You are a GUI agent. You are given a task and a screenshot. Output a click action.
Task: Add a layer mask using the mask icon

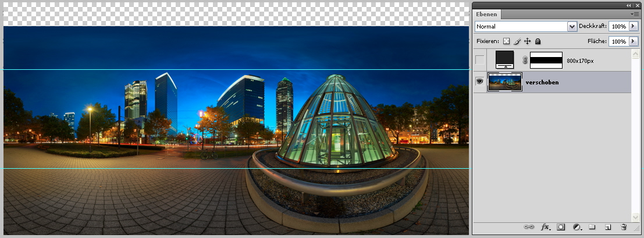(x=561, y=227)
